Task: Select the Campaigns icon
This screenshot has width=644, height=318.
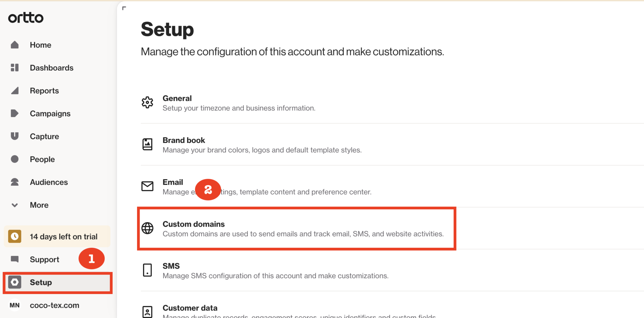Action: click(x=14, y=113)
